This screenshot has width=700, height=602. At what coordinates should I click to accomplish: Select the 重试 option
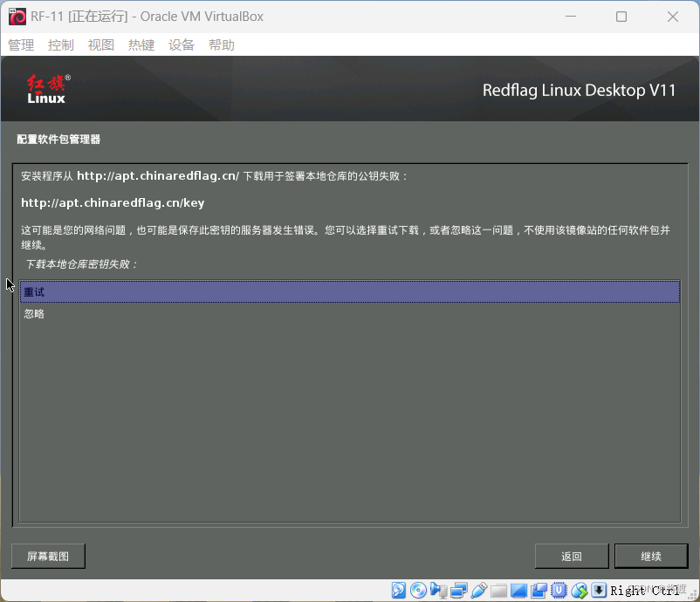pyautogui.click(x=350, y=292)
